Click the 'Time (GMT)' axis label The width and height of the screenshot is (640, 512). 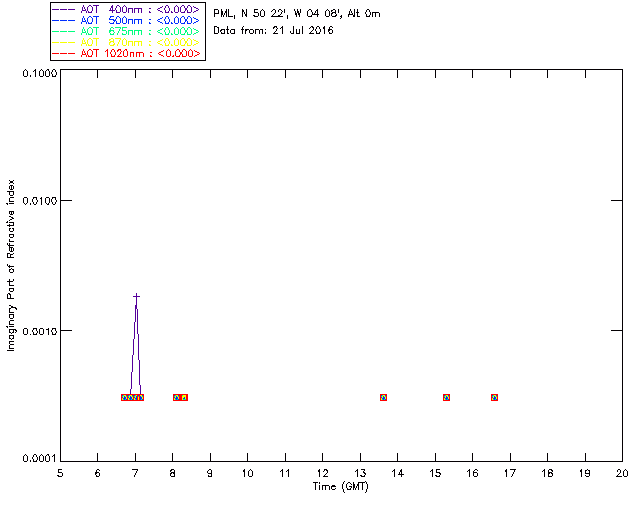(340, 486)
